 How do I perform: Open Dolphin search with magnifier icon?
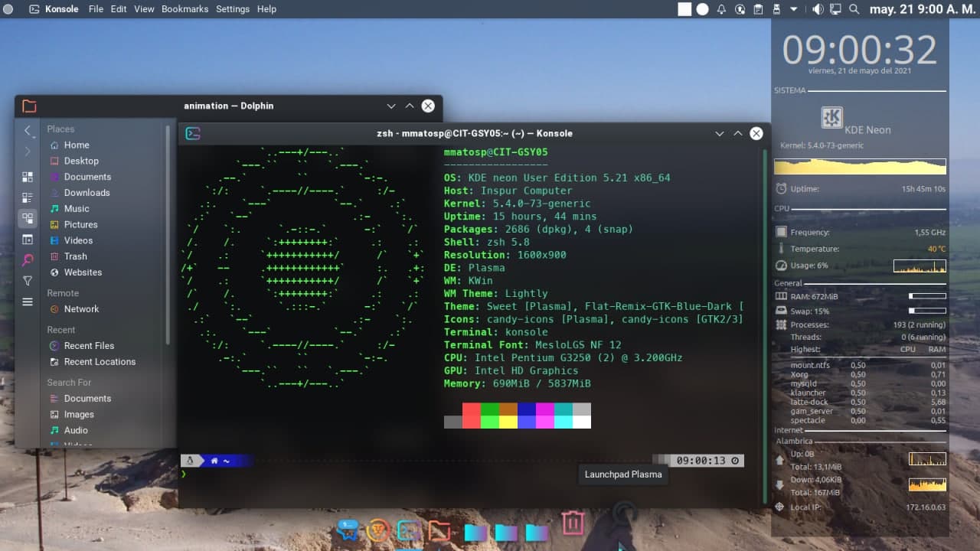(x=28, y=260)
